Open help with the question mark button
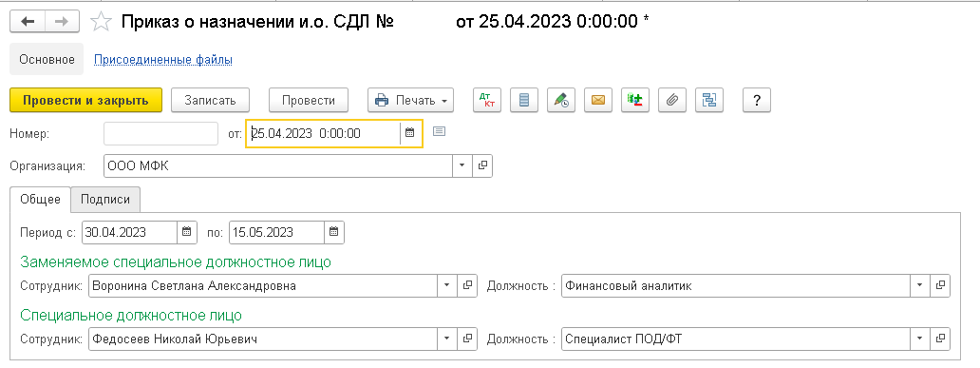This screenshot has width=980, height=368. (757, 100)
